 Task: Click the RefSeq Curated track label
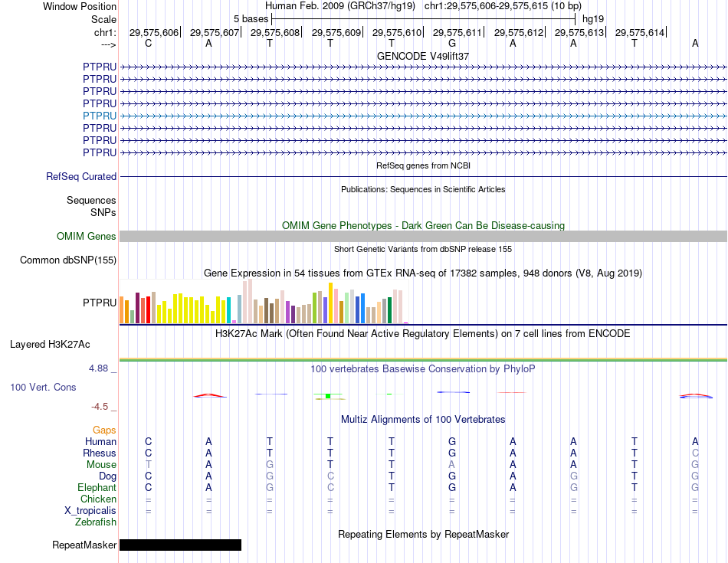[81, 176]
